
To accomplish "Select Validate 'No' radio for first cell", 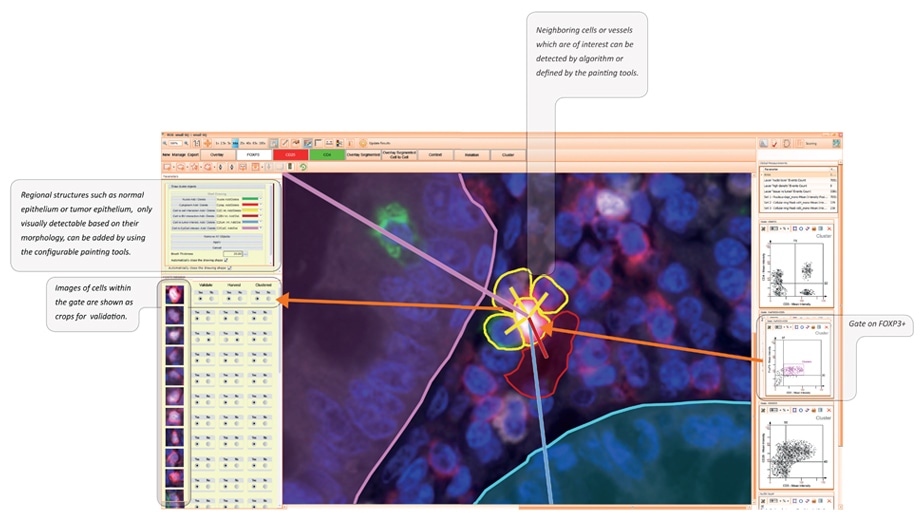I will pyautogui.click(x=209, y=297).
